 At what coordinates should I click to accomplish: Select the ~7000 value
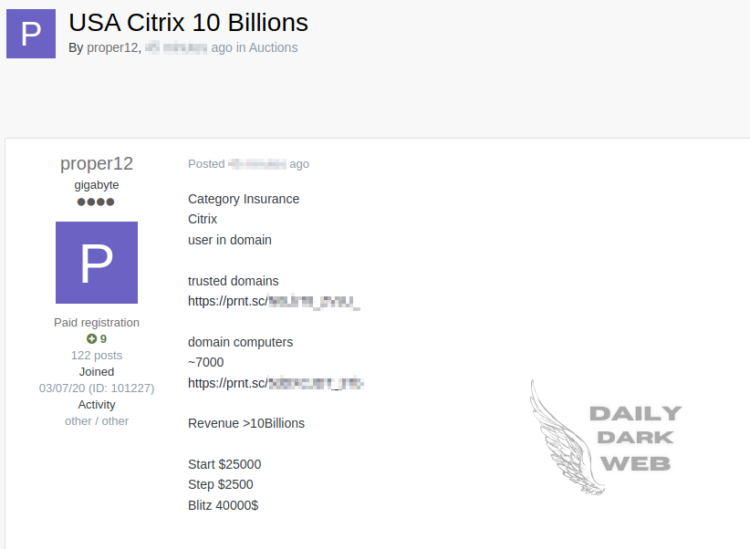click(206, 362)
